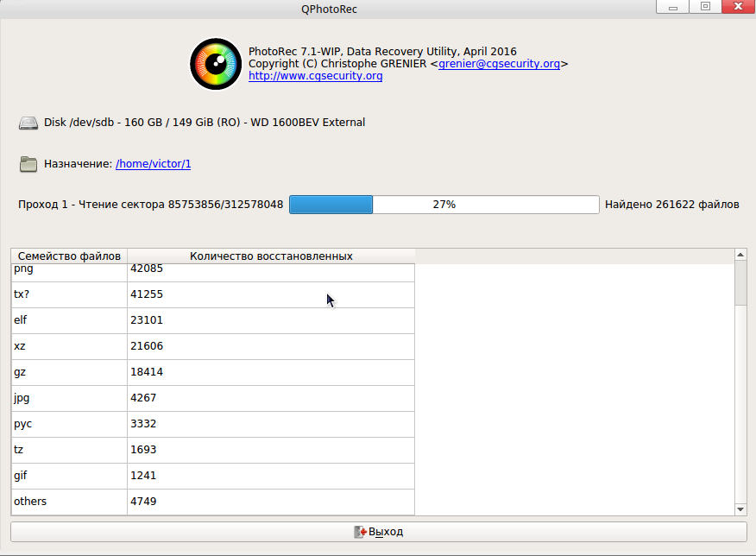756x556 pixels.
Task: Click the 4749 count cell
Action: click(x=271, y=502)
